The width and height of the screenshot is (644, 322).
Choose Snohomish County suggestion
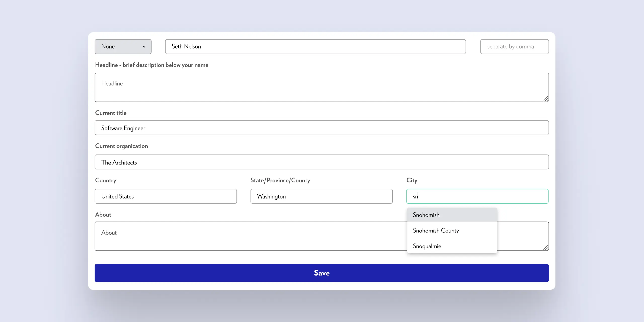[452, 230]
